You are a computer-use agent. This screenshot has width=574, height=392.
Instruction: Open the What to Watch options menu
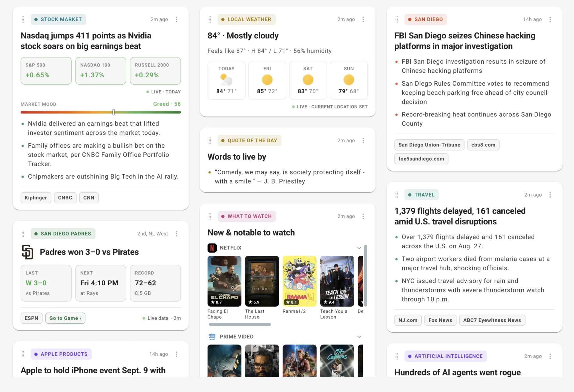point(363,216)
